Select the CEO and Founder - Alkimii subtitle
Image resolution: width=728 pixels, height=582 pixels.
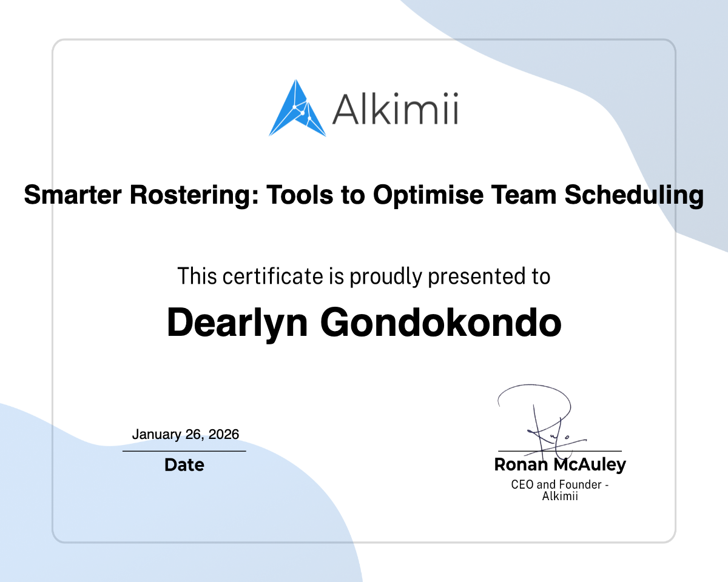559,489
